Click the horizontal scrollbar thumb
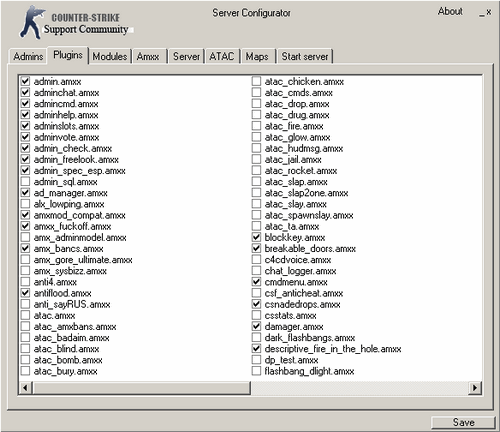The image size is (500, 432). [141, 388]
